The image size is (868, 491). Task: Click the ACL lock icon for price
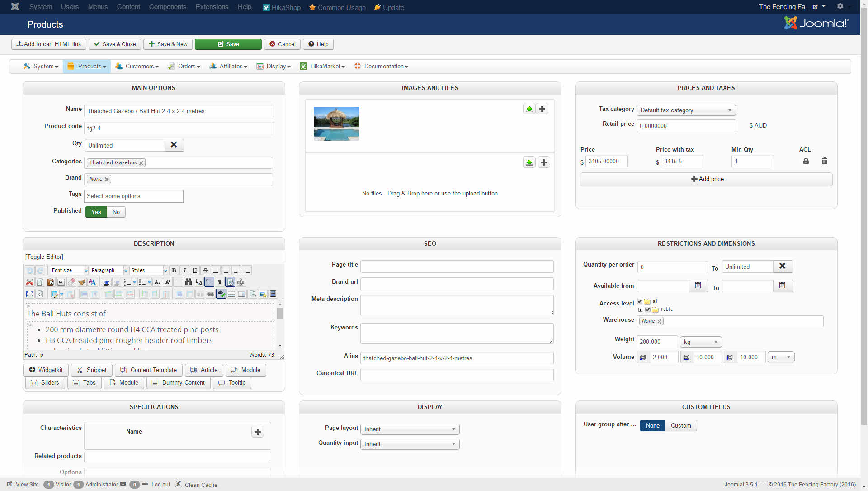pyautogui.click(x=806, y=161)
